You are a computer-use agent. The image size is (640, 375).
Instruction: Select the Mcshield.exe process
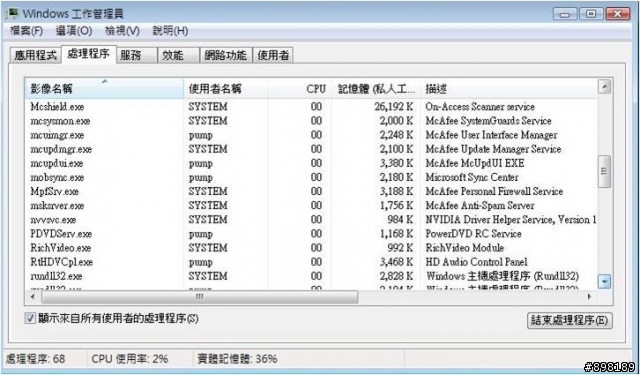tap(57, 107)
